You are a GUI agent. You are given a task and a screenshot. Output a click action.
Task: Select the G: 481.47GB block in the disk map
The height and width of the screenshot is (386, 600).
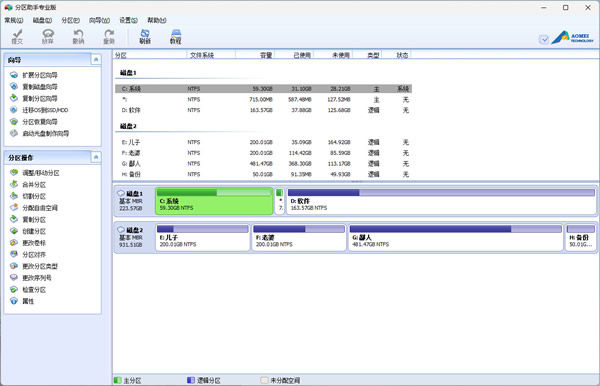[x=455, y=238]
